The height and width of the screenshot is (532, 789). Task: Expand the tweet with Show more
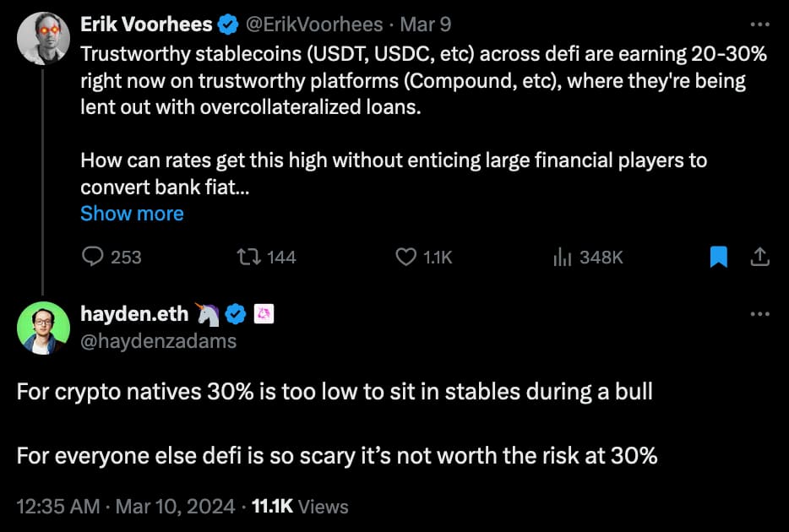coord(132,214)
